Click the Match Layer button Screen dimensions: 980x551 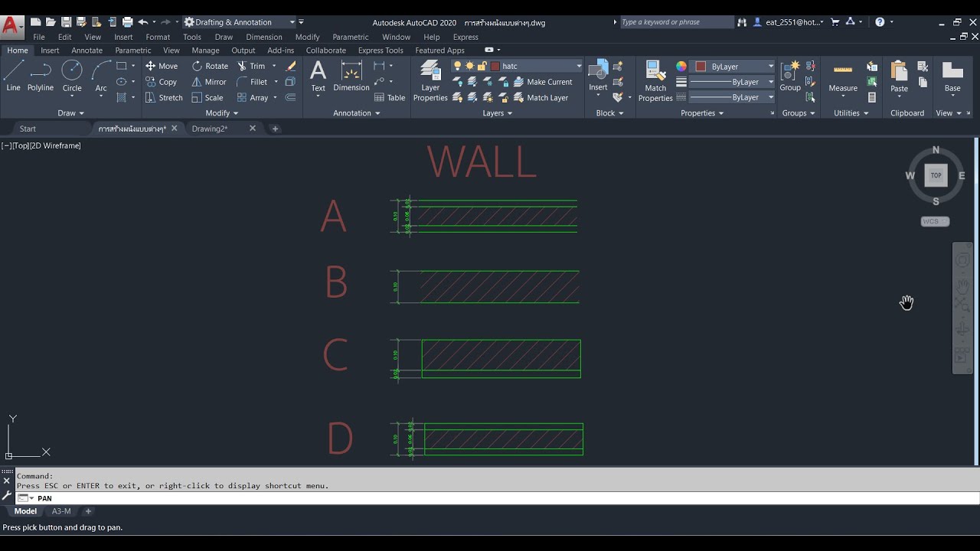tap(541, 98)
